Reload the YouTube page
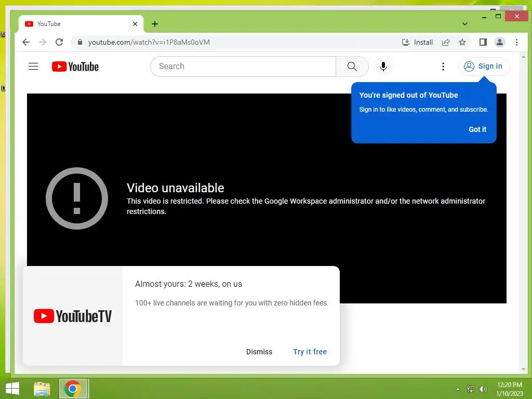The image size is (532, 399). [59, 42]
